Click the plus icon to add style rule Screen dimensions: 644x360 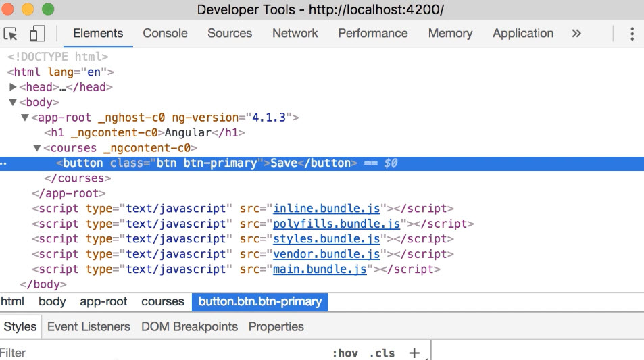(414, 353)
